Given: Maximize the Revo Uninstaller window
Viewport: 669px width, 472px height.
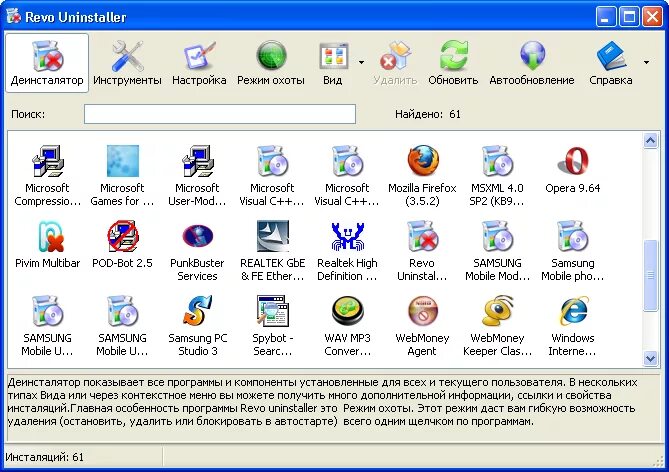Looking at the screenshot, I should (629, 17).
